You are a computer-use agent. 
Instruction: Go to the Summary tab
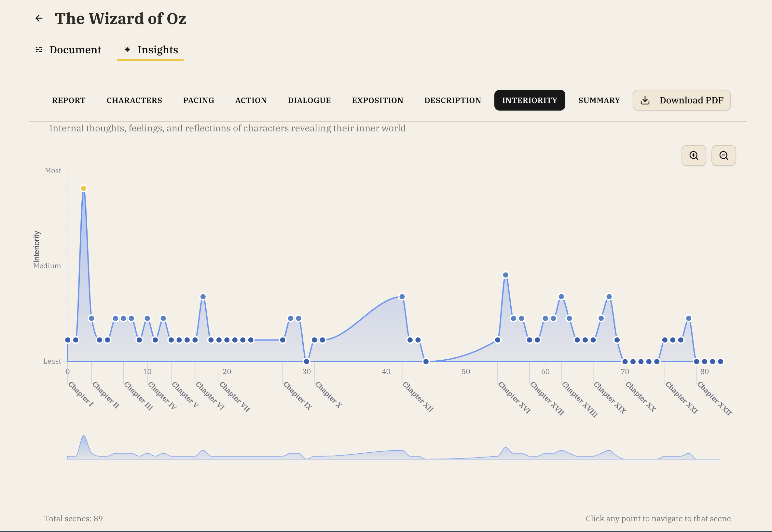click(x=599, y=100)
